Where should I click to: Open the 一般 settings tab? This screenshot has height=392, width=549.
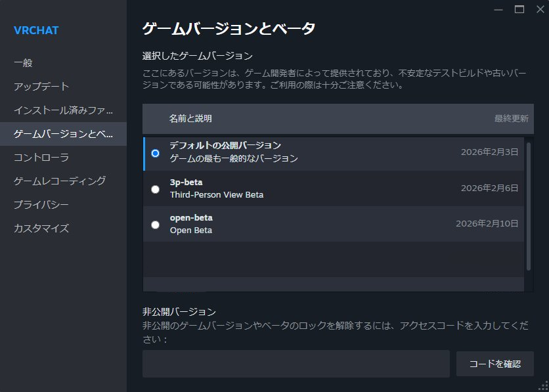pos(23,63)
